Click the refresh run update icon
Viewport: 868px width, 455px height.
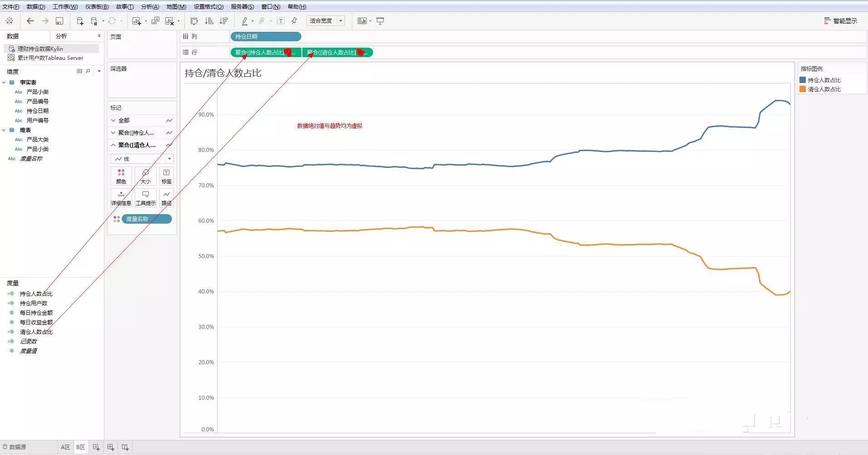click(112, 21)
